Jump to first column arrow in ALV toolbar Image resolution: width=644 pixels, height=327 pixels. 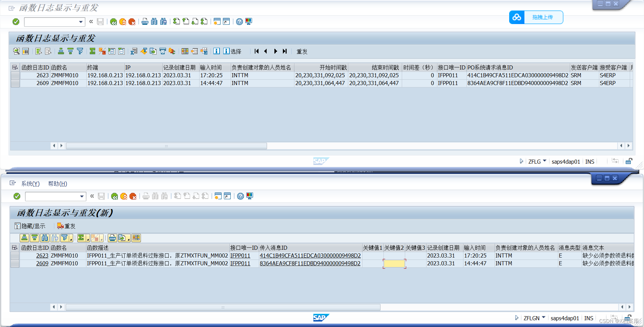[x=256, y=51]
